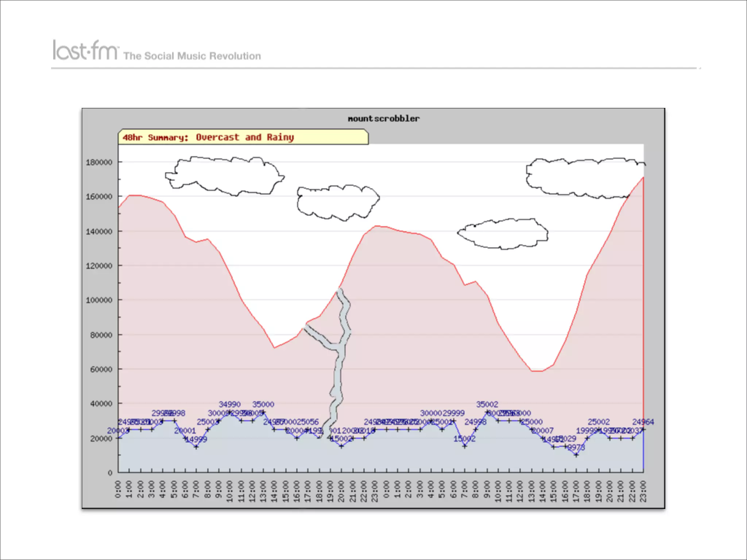The width and height of the screenshot is (747, 560).
Task: Click the small cloud near the 140000 line
Action: (503, 234)
